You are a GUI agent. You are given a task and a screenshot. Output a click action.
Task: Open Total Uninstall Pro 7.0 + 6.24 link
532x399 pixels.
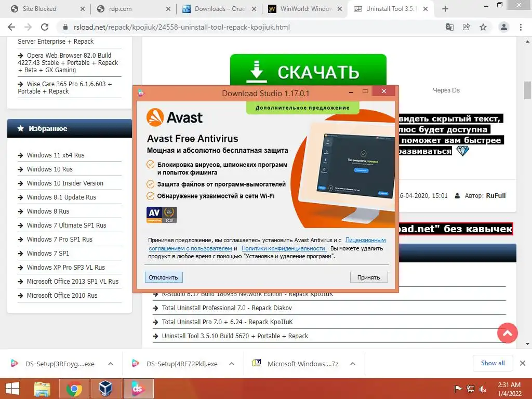coord(227,322)
